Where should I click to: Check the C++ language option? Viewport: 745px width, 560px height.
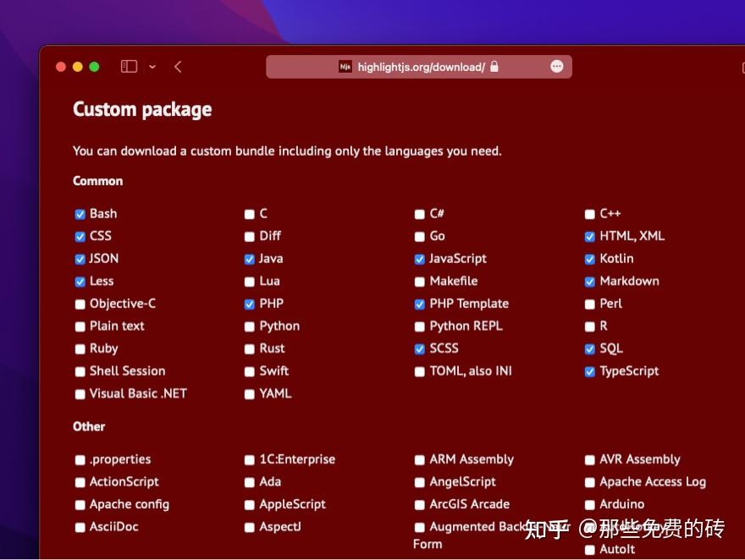tap(590, 214)
